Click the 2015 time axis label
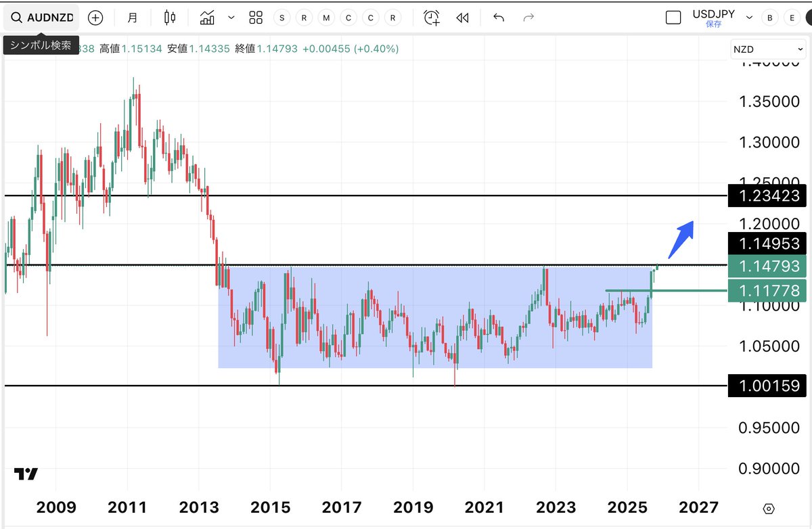 (270, 507)
